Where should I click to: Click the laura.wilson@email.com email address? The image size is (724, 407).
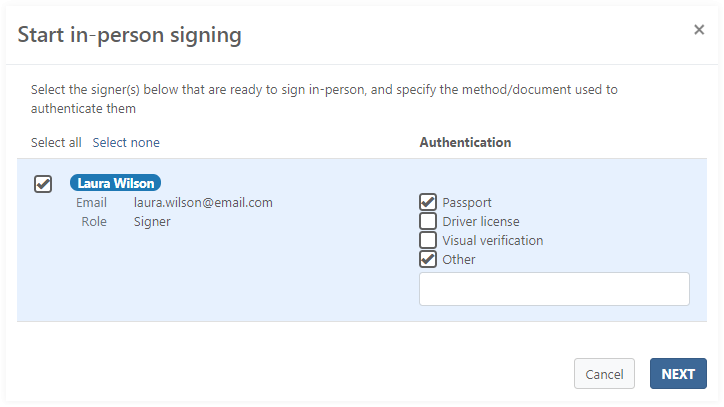[203, 202]
